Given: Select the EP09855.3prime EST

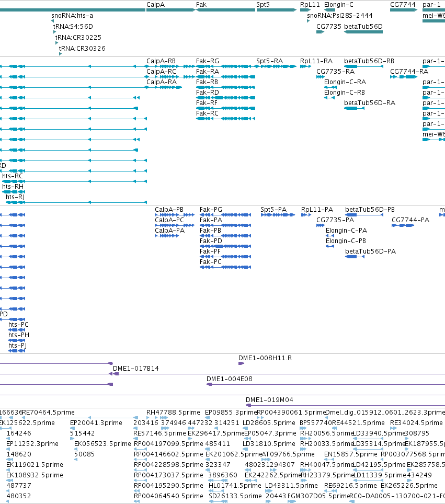Looking at the screenshot, I should pos(208,418).
